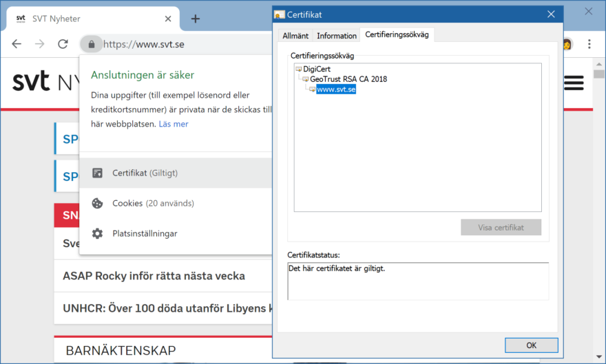Click the GeoTrust RSA CA 2018 certificate icon
The width and height of the screenshot is (606, 364).
pos(306,79)
